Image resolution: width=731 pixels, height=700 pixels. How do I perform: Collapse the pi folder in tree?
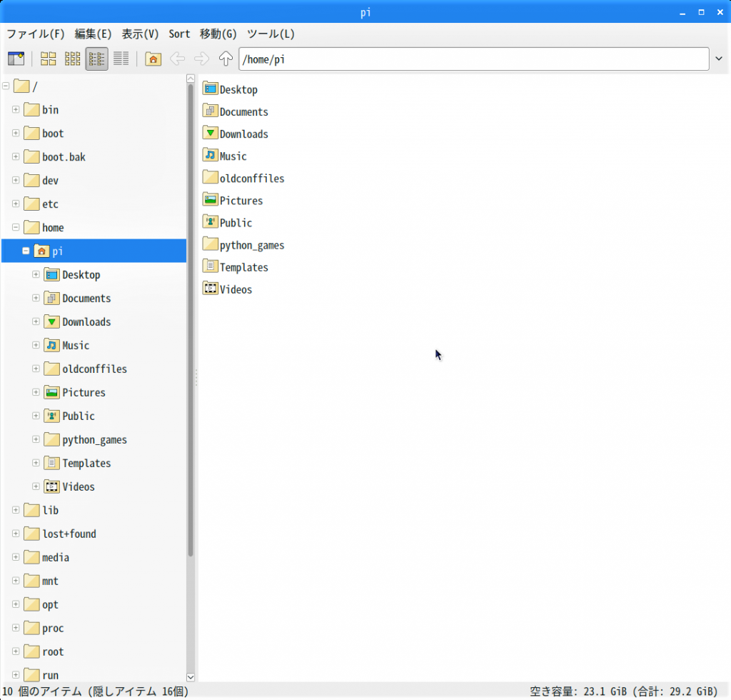[x=26, y=251]
